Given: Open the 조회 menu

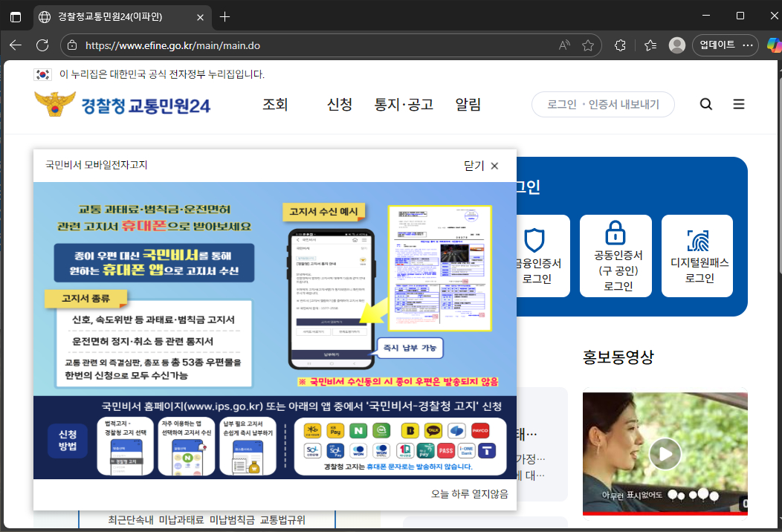Looking at the screenshot, I should 275,104.
